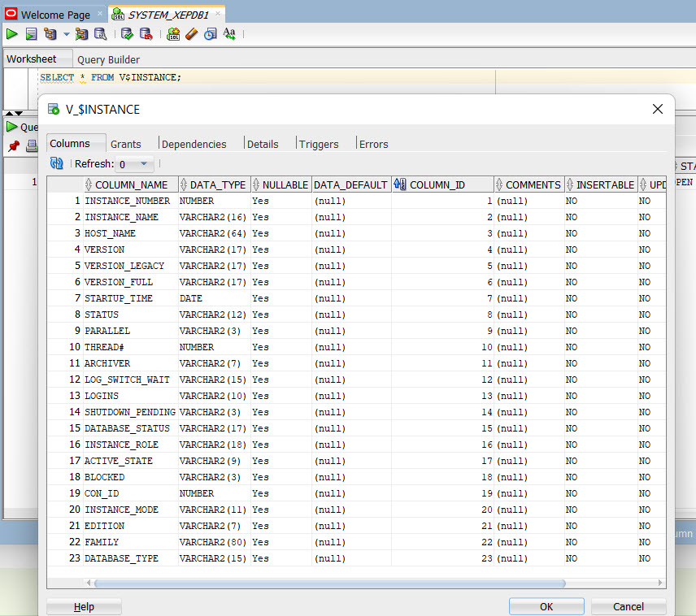
Task: Click OK button
Action: tap(546, 606)
